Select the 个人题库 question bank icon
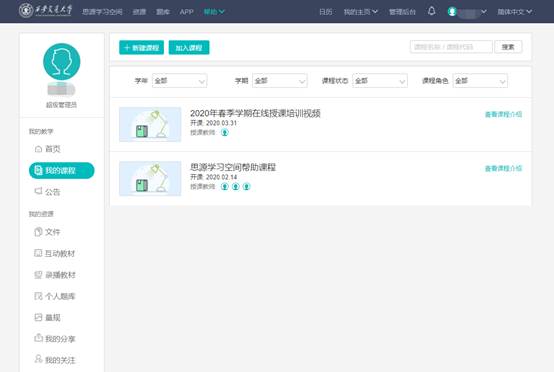Viewport: 554px width, 372px height. [38, 296]
